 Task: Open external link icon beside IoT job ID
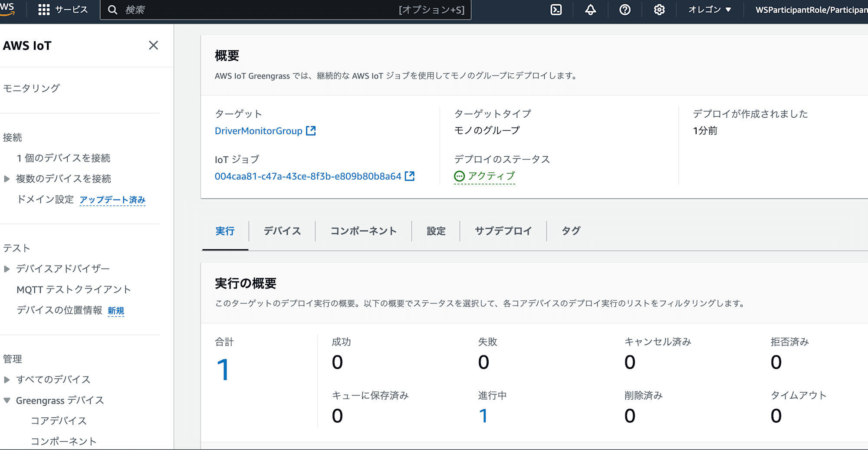[410, 176]
